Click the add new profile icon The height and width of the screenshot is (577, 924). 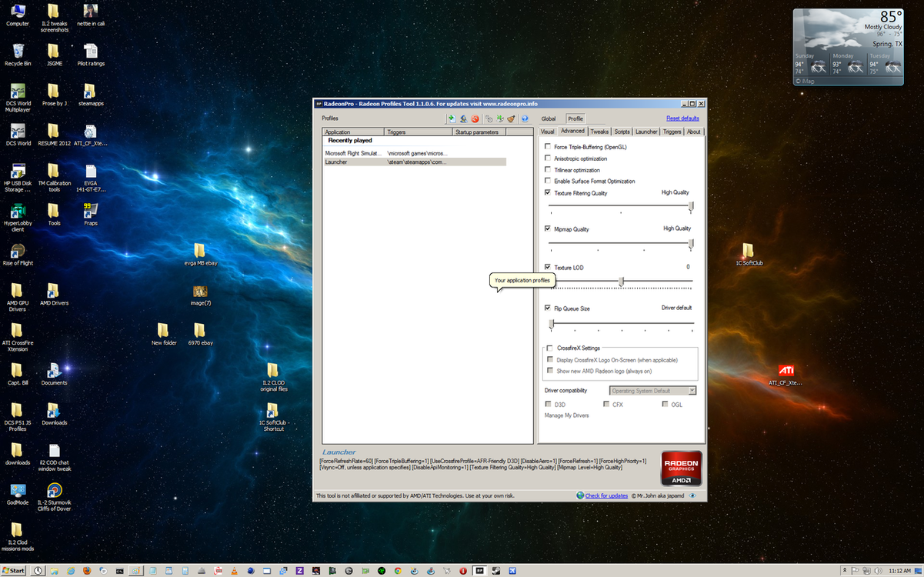click(452, 118)
